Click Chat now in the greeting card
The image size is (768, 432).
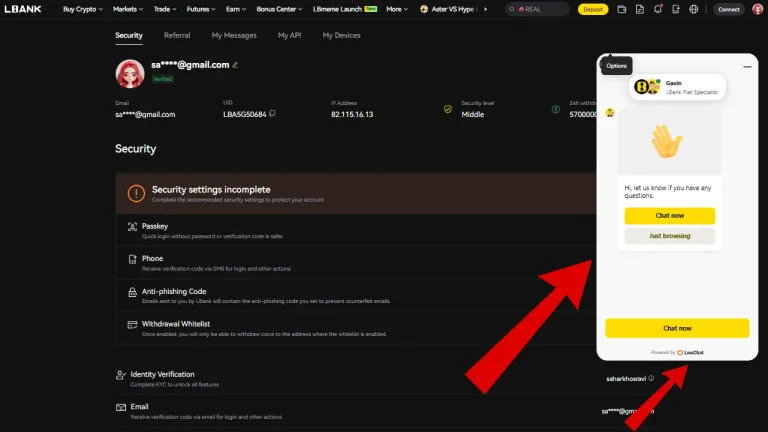coord(670,216)
